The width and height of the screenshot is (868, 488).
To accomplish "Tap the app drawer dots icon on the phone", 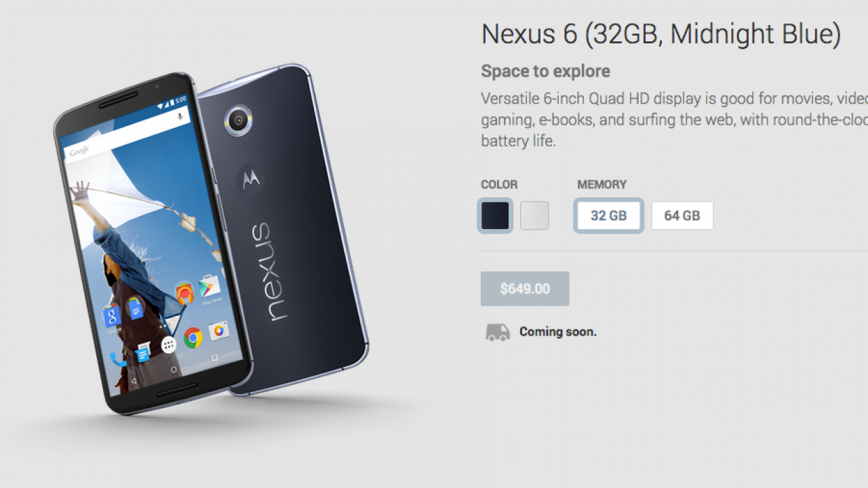I will pyautogui.click(x=169, y=345).
